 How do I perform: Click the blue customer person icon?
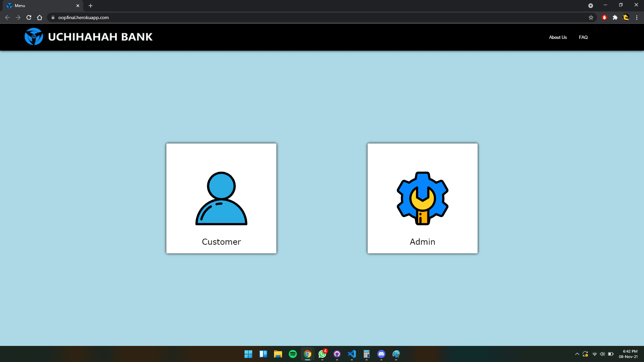[221, 198]
